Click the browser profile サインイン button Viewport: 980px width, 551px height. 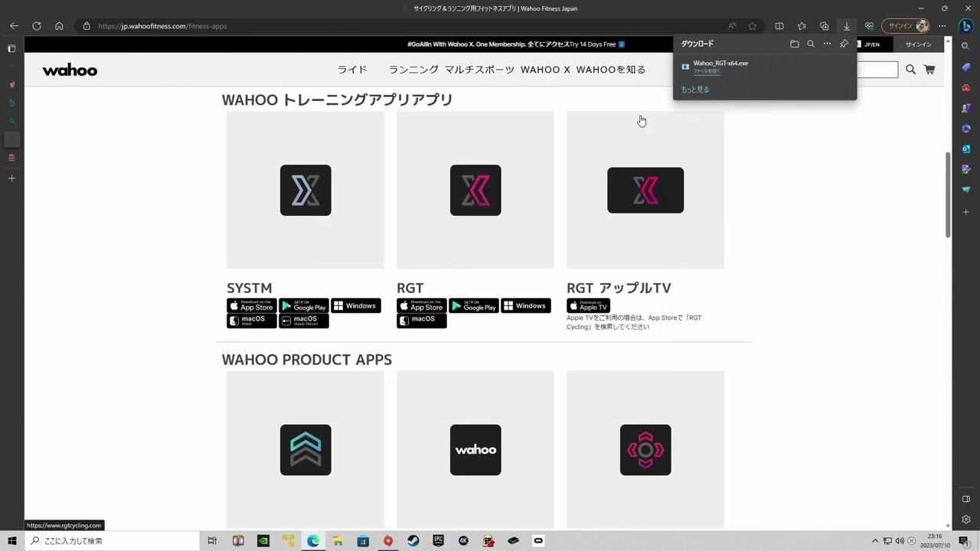tap(906, 26)
